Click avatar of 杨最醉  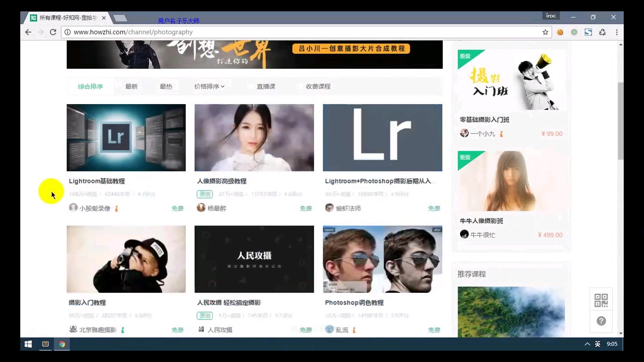click(x=201, y=208)
